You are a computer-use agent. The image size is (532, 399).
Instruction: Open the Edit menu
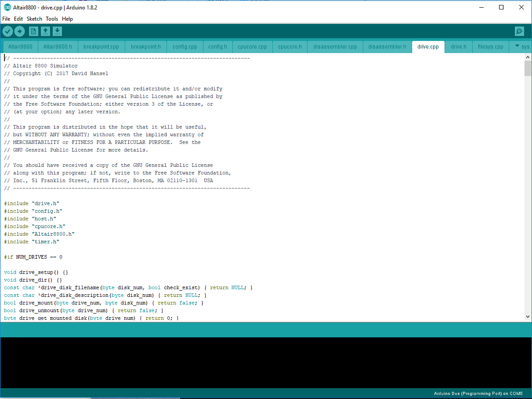click(18, 19)
